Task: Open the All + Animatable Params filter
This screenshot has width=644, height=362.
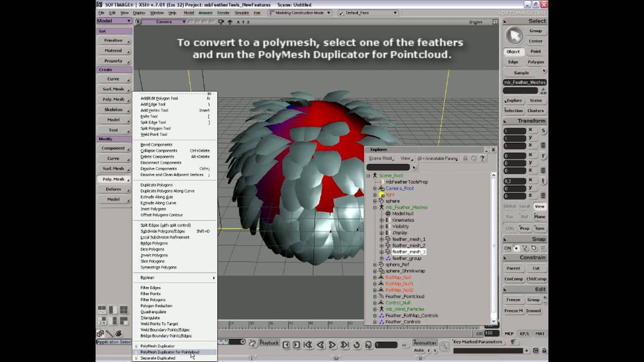Action: coord(437,158)
